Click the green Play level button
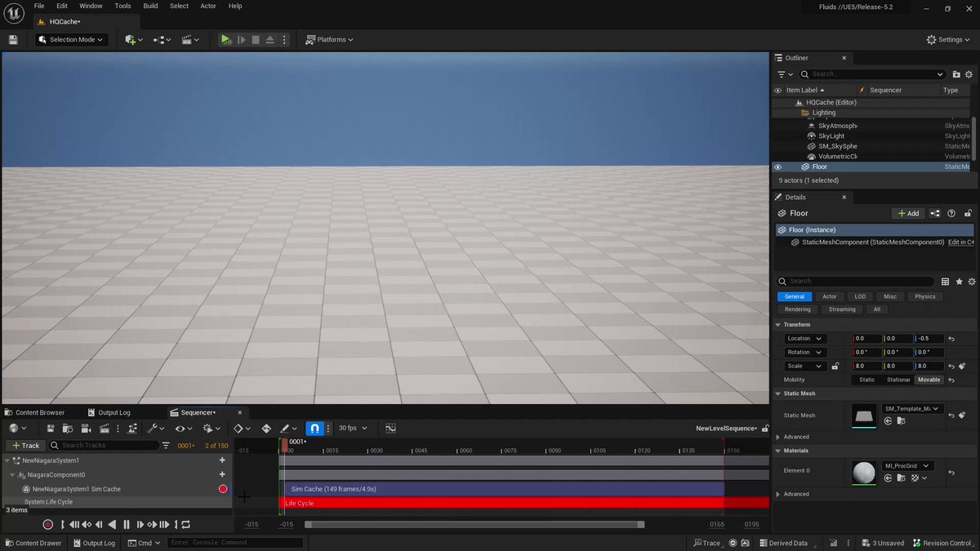The image size is (980, 551). coord(226,39)
